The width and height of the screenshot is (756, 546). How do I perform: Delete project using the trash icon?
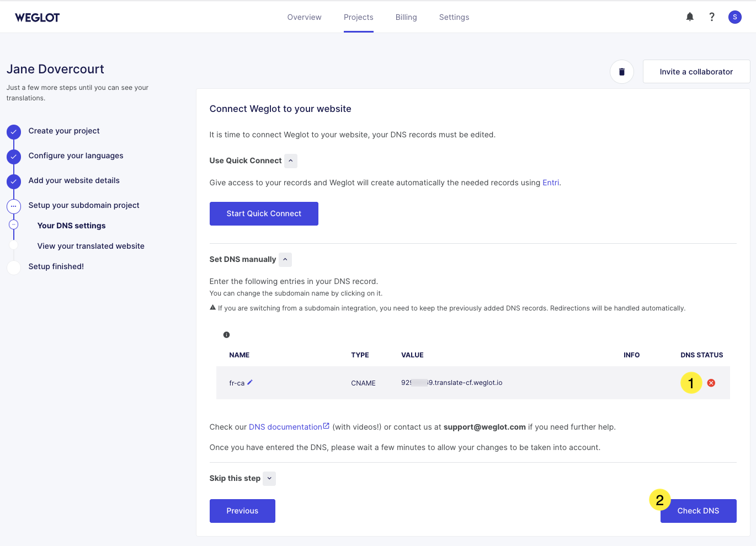click(622, 72)
